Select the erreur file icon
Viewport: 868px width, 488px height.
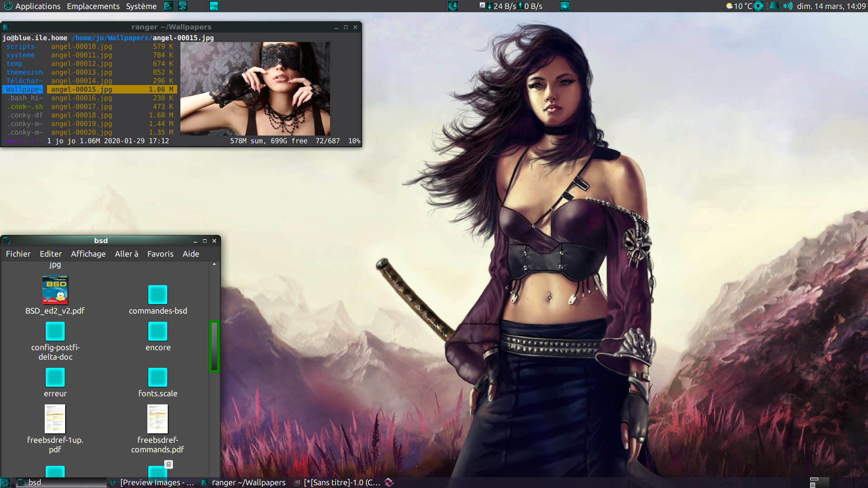point(55,377)
